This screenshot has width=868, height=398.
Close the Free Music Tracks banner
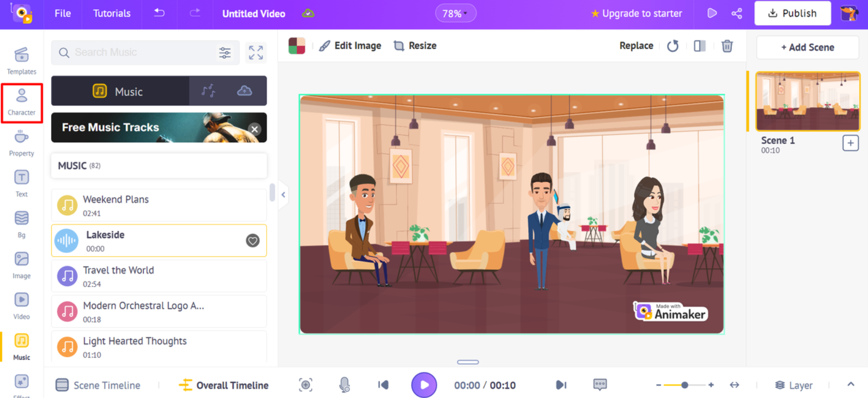click(x=254, y=129)
